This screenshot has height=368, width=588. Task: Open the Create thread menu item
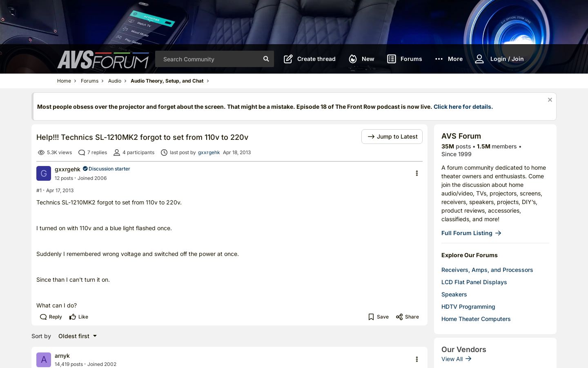316,59
